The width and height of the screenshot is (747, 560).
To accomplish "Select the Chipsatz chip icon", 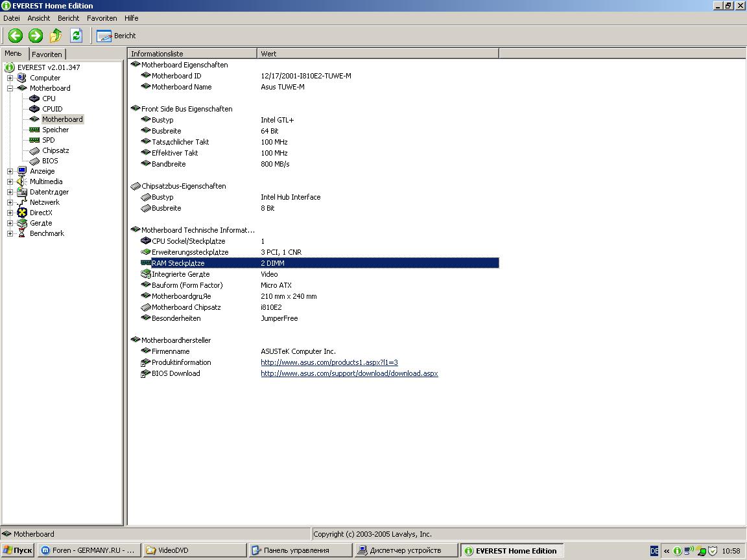I will coord(34,151).
